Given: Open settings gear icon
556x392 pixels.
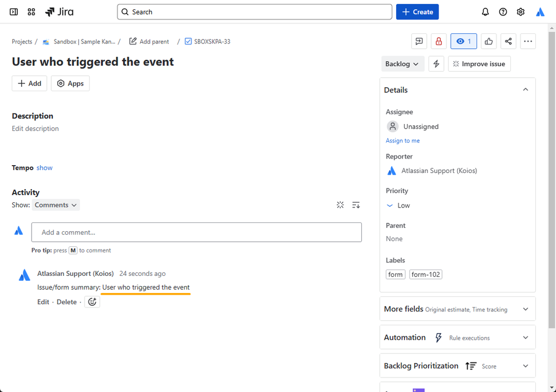Looking at the screenshot, I should [x=520, y=12].
